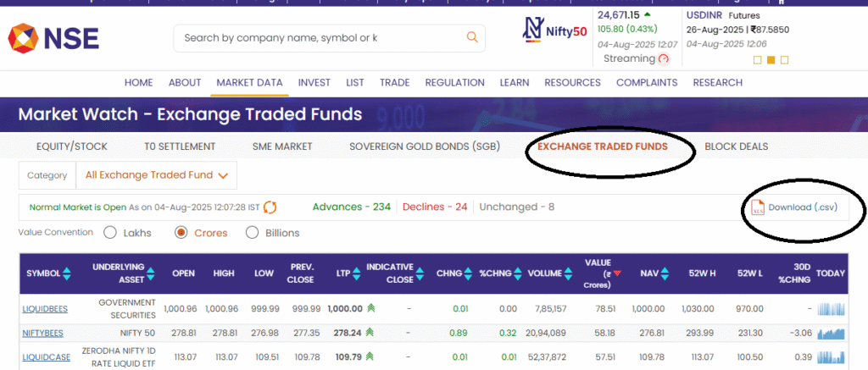Open LIST menu
Image resolution: width=868 pixels, height=370 pixels.
pos(355,82)
